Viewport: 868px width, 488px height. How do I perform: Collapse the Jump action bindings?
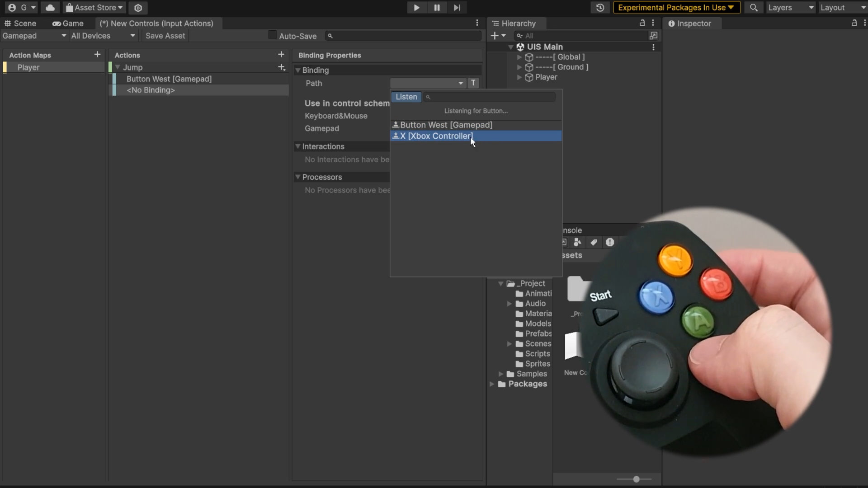click(x=118, y=67)
